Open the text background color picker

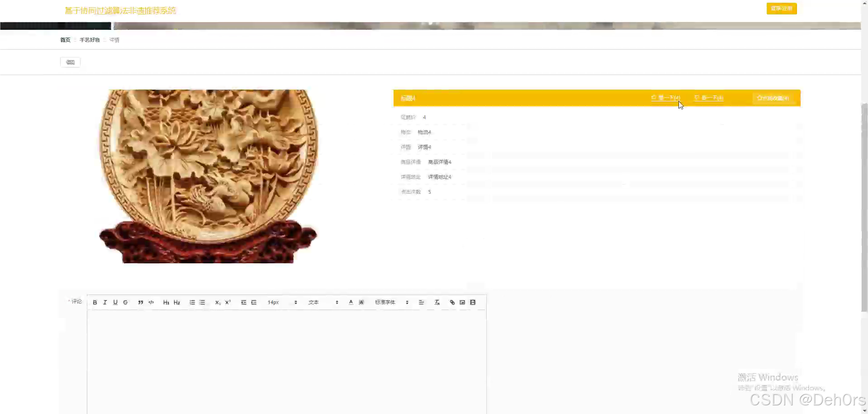(361, 302)
